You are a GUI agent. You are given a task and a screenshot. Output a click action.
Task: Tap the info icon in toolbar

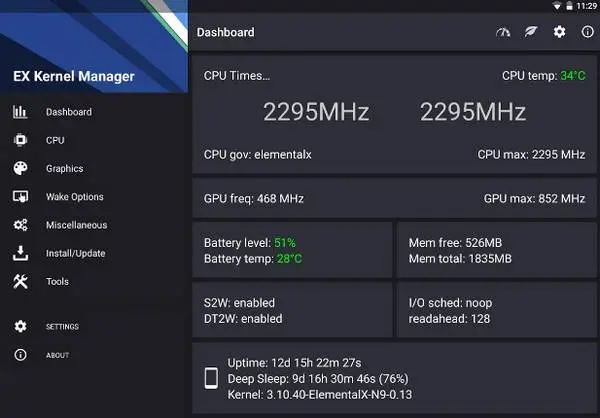pyautogui.click(x=588, y=32)
